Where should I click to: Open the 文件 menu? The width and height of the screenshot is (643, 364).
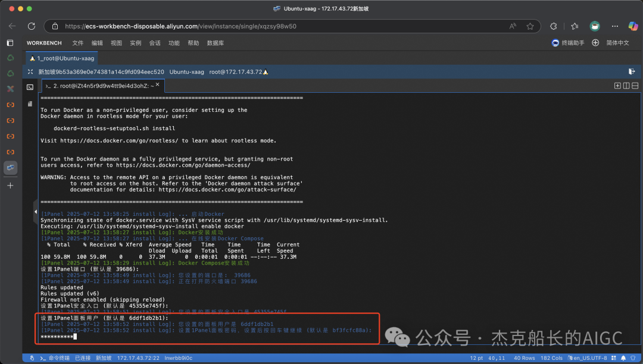[x=78, y=43]
